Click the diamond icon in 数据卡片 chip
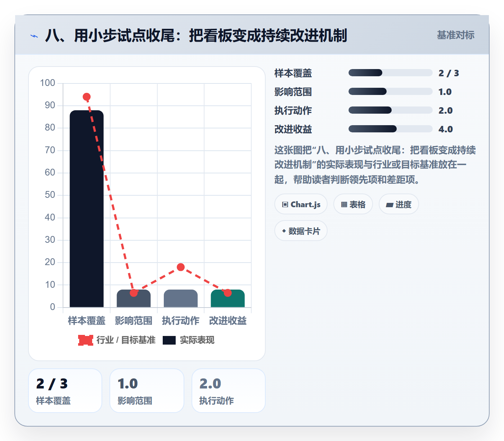Image resolution: width=504 pixels, height=441 pixels. point(284,231)
